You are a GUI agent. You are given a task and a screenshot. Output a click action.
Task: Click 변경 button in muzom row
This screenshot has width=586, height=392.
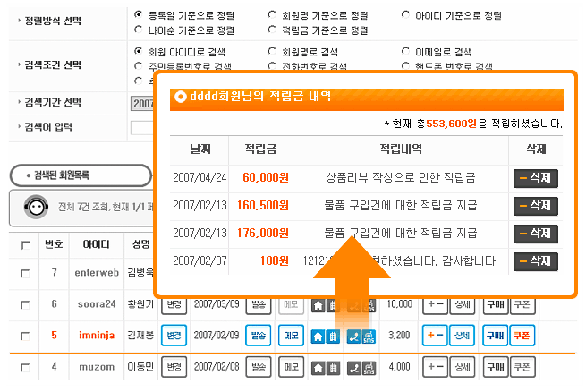coord(174,368)
